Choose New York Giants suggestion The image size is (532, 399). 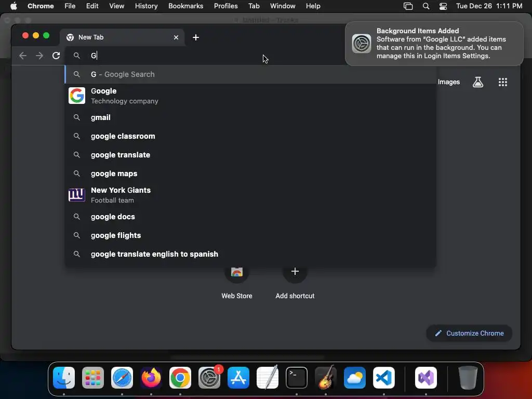coord(250,195)
